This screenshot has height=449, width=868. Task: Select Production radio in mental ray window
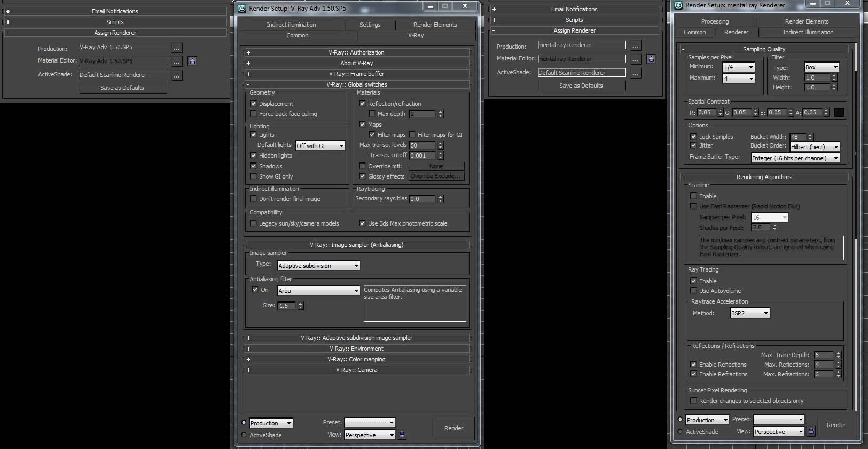point(680,420)
